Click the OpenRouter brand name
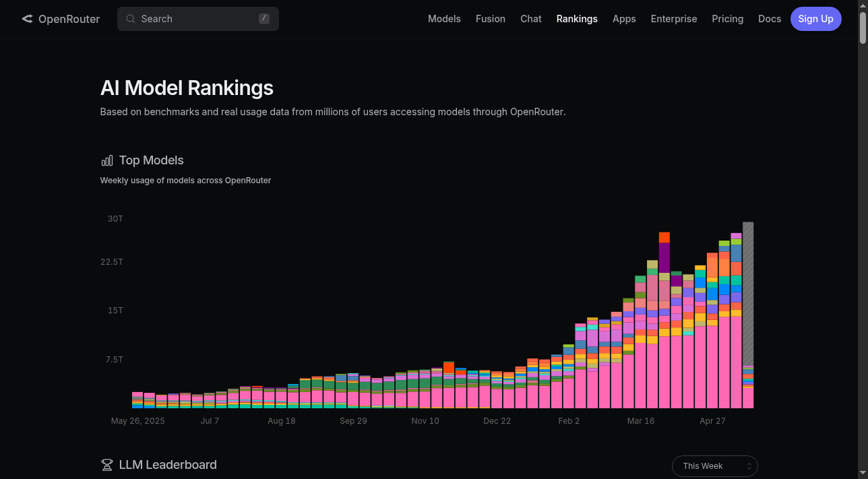The image size is (868, 479). [x=69, y=19]
